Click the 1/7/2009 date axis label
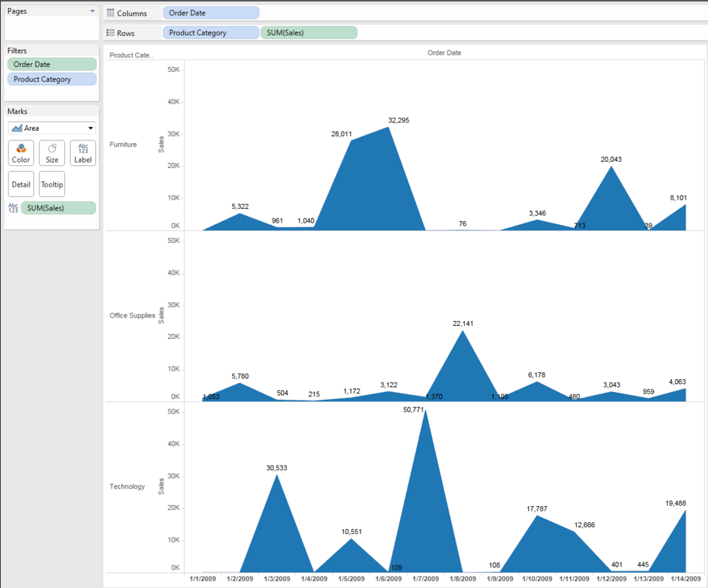Viewport: 708px width, 588px height. click(425, 578)
